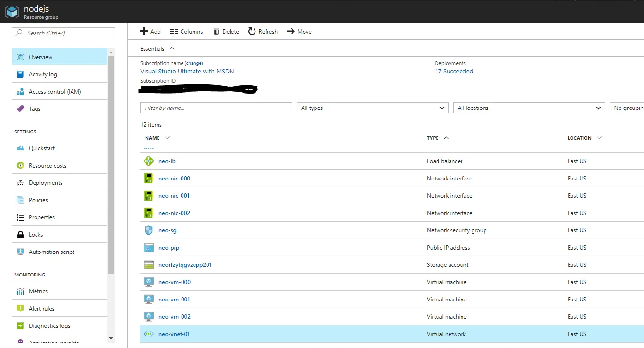This screenshot has width=644, height=348.
Task: Click the Diagnostics logs icon
Action: tap(20, 326)
